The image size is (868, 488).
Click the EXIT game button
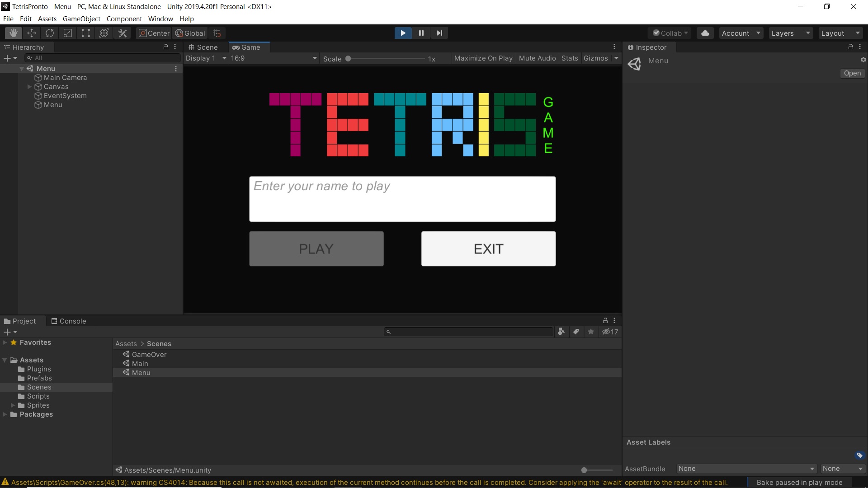pyautogui.click(x=488, y=249)
